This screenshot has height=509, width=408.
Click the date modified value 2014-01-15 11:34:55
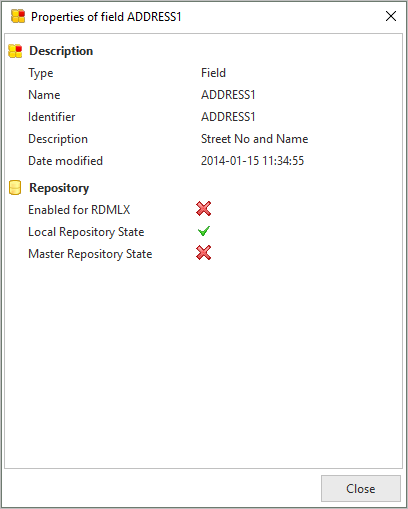(252, 161)
